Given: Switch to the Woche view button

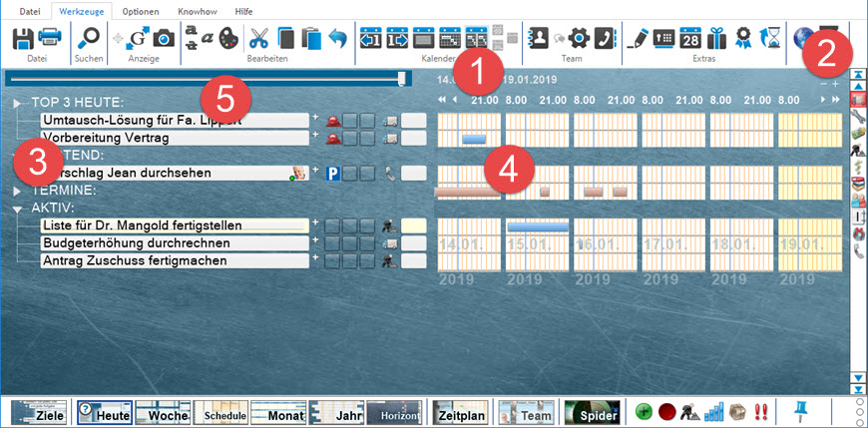Looking at the screenshot, I should click(x=163, y=411).
